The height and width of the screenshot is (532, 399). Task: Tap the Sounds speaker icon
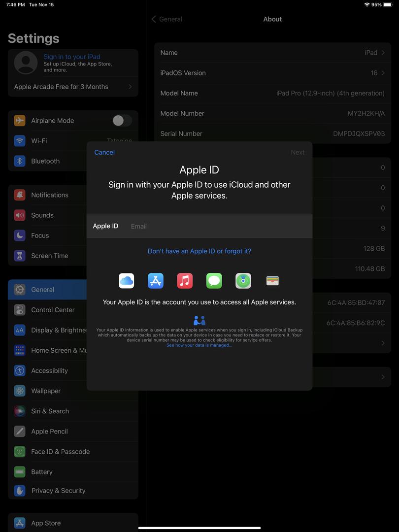tap(20, 215)
